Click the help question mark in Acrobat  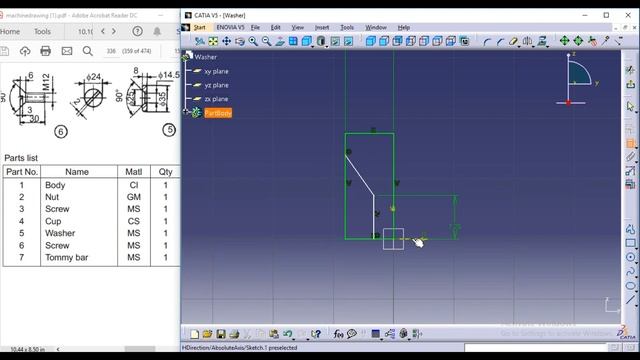point(138,31)
